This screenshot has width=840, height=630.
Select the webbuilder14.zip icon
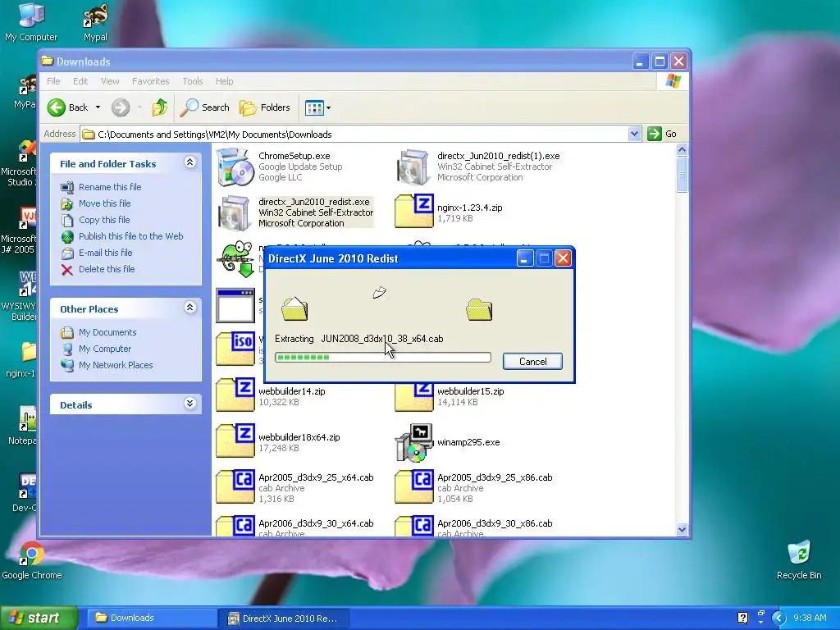coord(235,395)
